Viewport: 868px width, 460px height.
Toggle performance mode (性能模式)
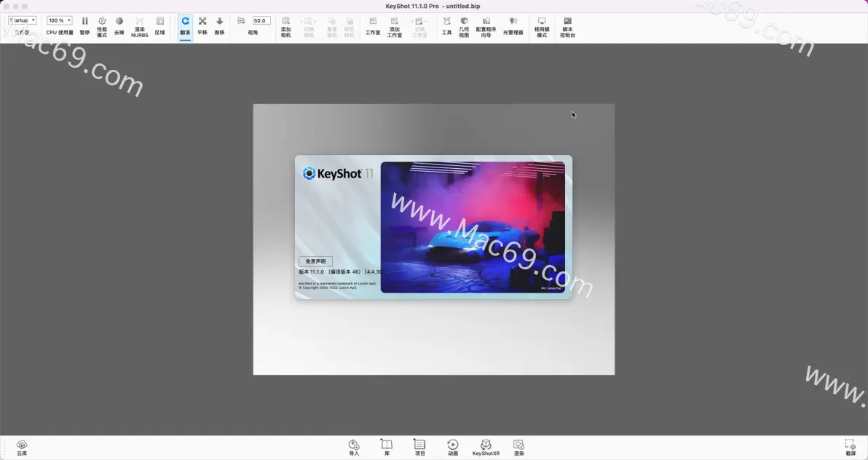point(102,27)
